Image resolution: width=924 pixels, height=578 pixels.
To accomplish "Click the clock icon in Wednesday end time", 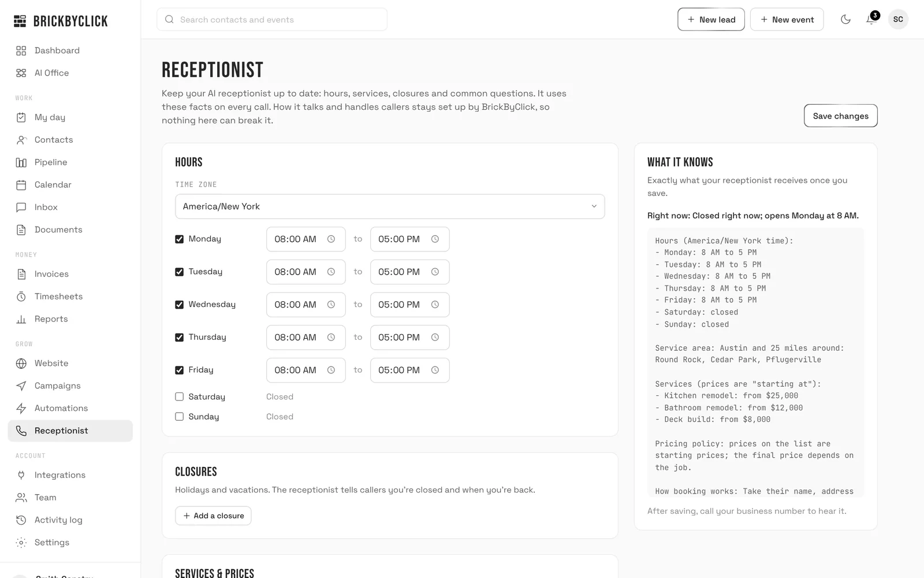I will (x=435, y=305).
